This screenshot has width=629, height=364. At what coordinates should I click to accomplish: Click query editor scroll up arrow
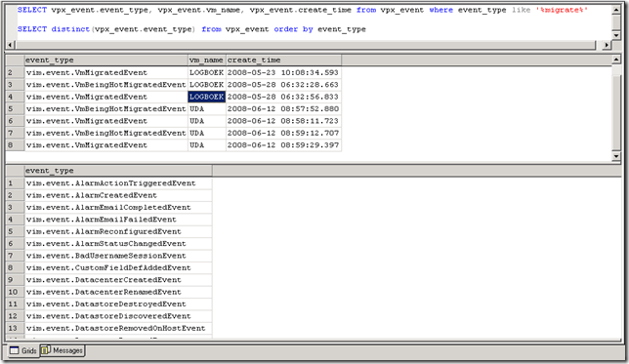click(616, 10)
